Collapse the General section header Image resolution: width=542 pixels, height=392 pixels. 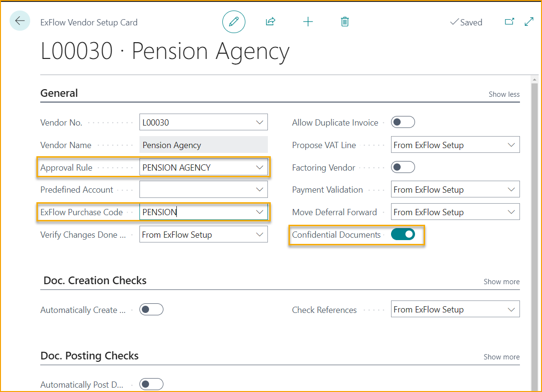pyautogui.click(x=59, y=93)
